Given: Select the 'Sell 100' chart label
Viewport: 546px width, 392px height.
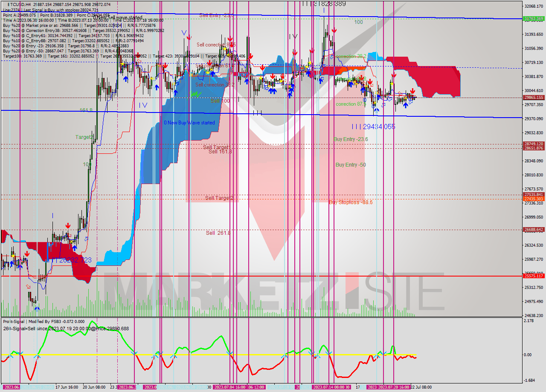Looking at the screenshot, I should point(221,101).
